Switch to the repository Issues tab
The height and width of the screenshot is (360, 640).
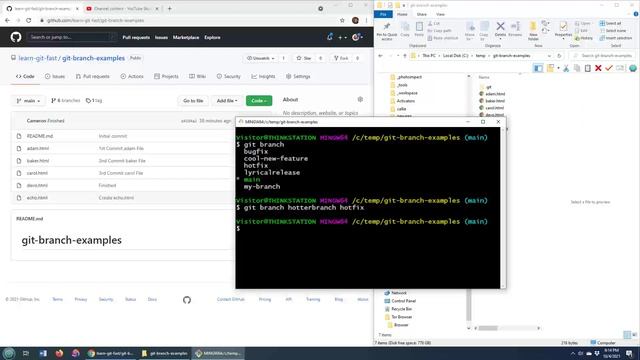pos(55,76)
